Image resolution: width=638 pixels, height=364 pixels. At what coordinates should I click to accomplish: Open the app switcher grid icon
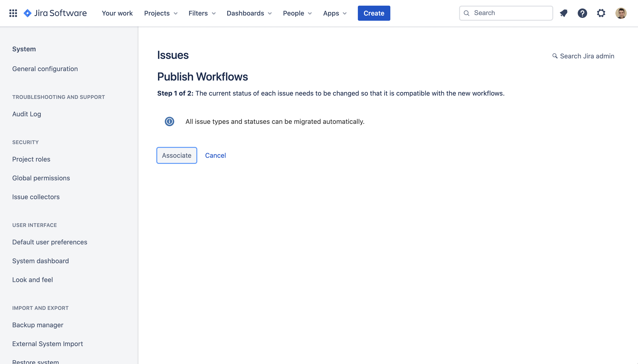click(x=13, y=13)
